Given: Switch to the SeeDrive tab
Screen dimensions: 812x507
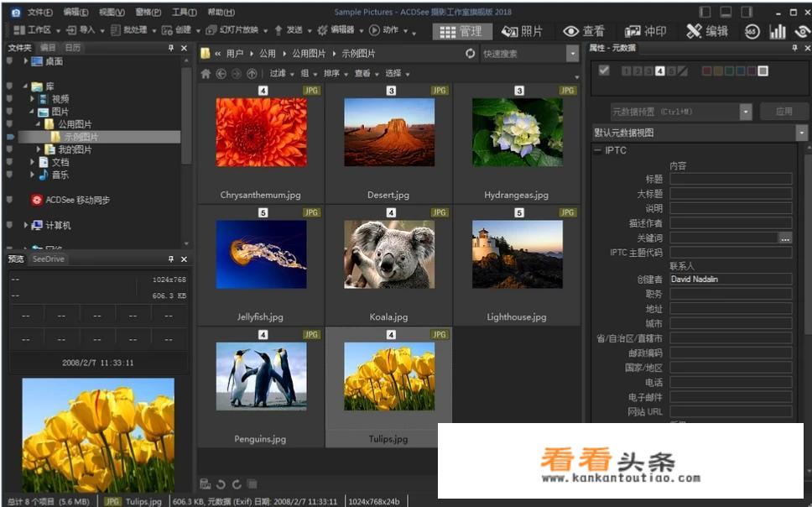Looking at the screenshot, I should (48, 259).
